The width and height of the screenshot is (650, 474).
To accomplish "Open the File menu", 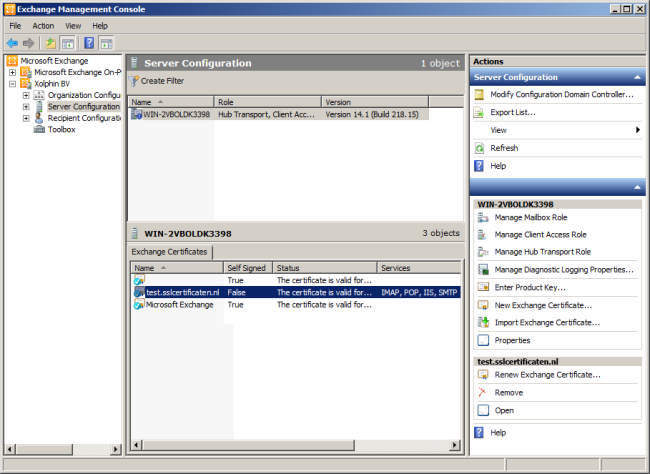I will pyautogui.click(x=15, y=26).
